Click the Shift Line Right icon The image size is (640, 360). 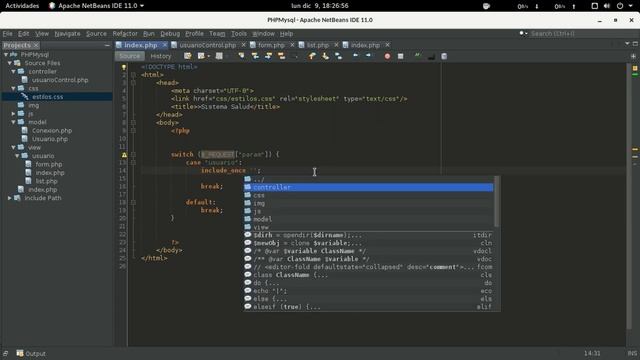369,56
